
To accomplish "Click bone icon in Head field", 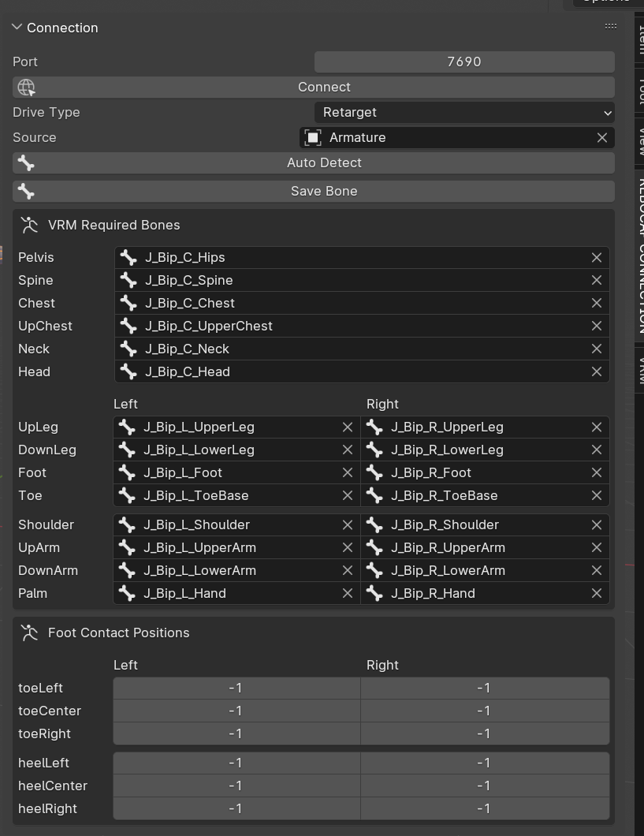I will coord(128,371).
